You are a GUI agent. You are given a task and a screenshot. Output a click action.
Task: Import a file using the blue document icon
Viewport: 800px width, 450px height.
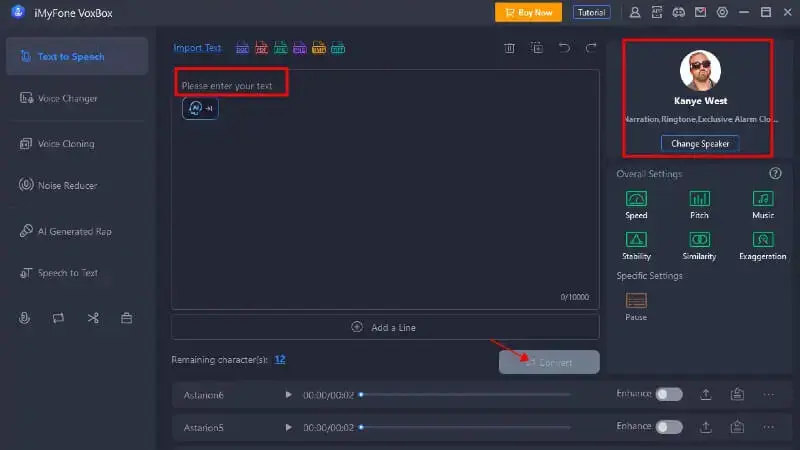click(242, 48)
